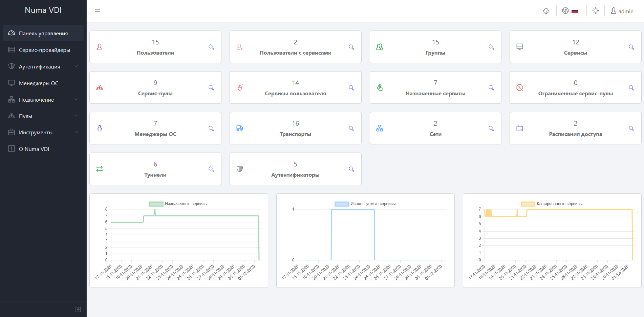Click the cloud download icon
Image resolution: width=644 pixels, height=317 pixels.
(x=546, y=11)
